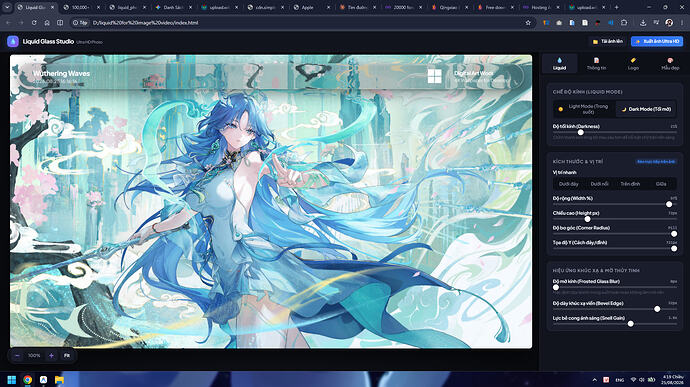Open File Explorer from the taskbar
The width and height of the screenshot is (690, 387).
[59, 380]
